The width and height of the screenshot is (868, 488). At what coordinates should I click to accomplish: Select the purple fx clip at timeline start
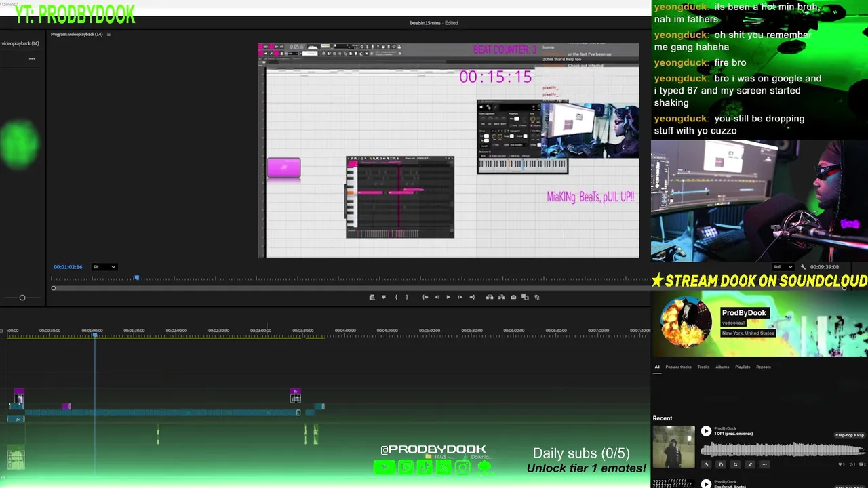(x=19, y=392)
